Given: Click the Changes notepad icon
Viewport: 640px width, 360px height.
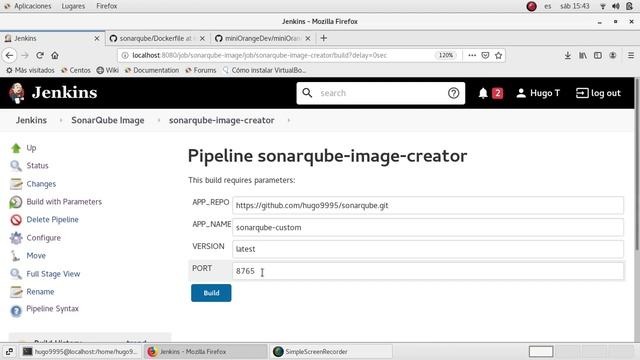Looking at the screenshot, I should (16, 184).
